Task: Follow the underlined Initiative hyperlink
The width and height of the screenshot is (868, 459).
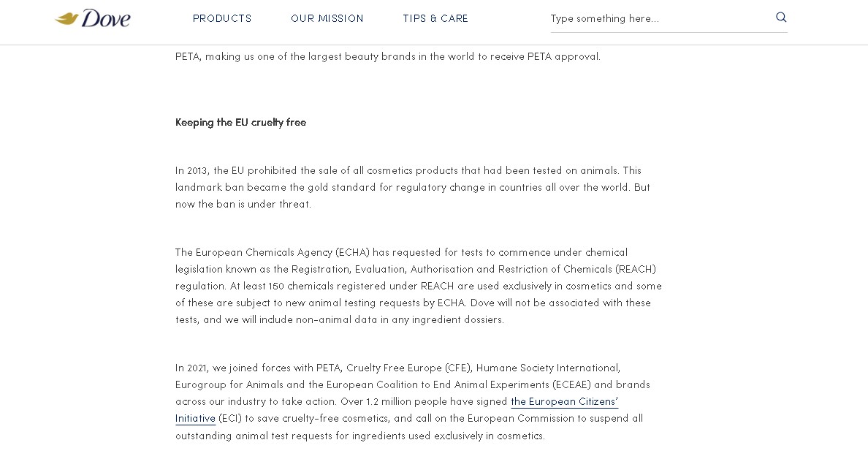Action: point(195,418)
